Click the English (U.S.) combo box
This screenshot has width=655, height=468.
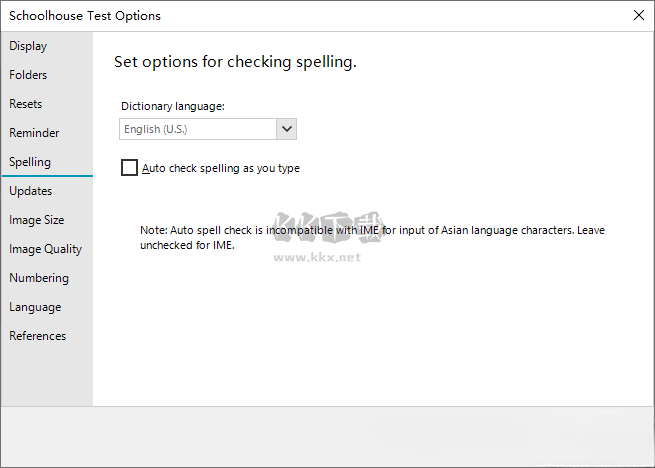(196, 129)
